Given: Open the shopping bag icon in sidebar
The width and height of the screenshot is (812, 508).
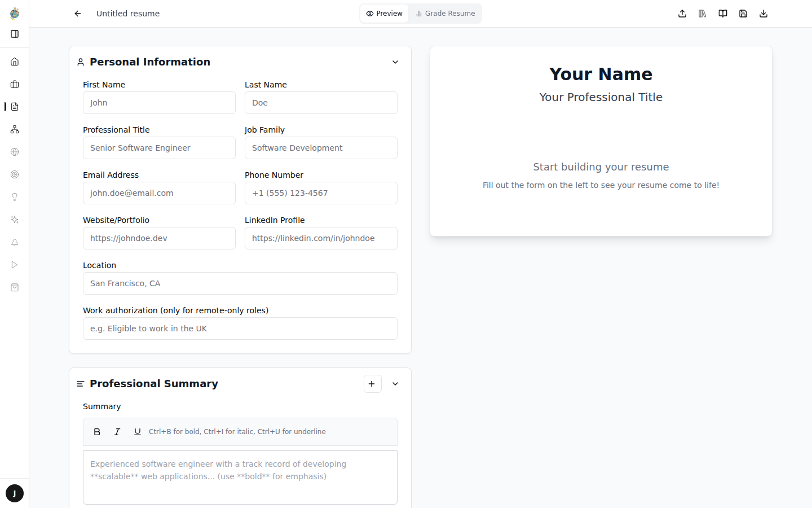Looking at the screenshot, I should coord(15,287).
